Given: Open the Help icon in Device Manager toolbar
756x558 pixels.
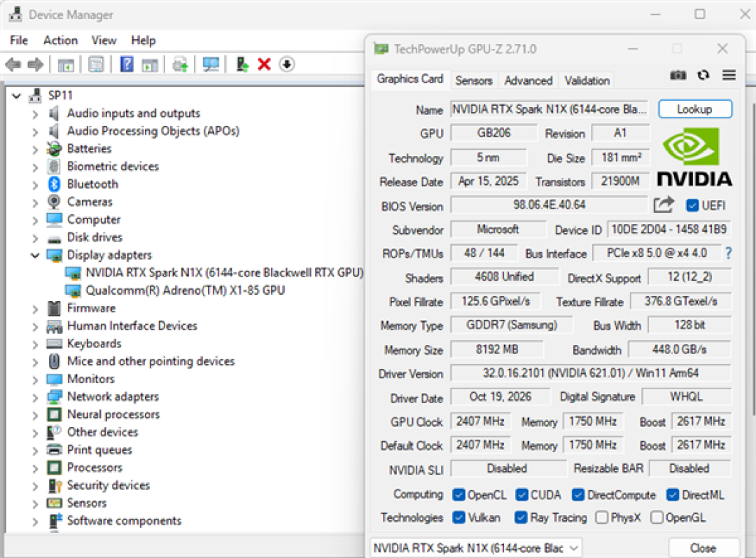Looking at the screenshot, I should tap(126, 64).
